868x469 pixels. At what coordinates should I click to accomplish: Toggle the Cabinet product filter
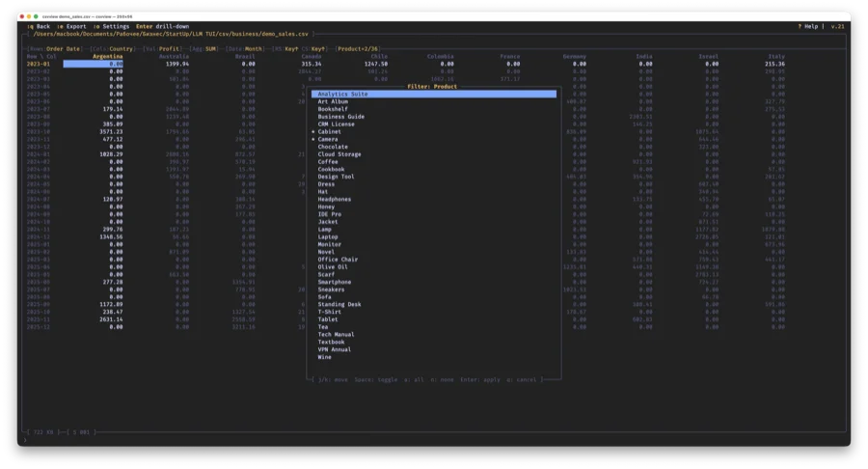pyautogui.click(x=329, y=131)
